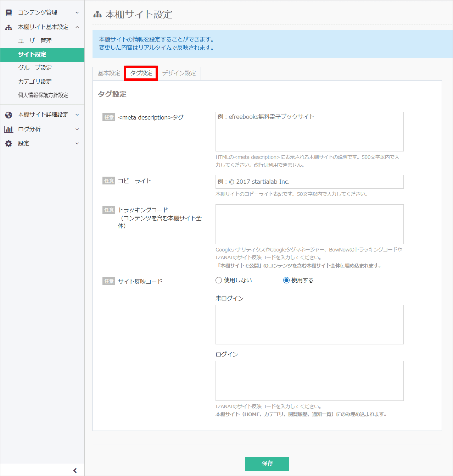Click the 保存 save button
The width and height of the screenshot is (453, 476).
click(x=267, y=464)
